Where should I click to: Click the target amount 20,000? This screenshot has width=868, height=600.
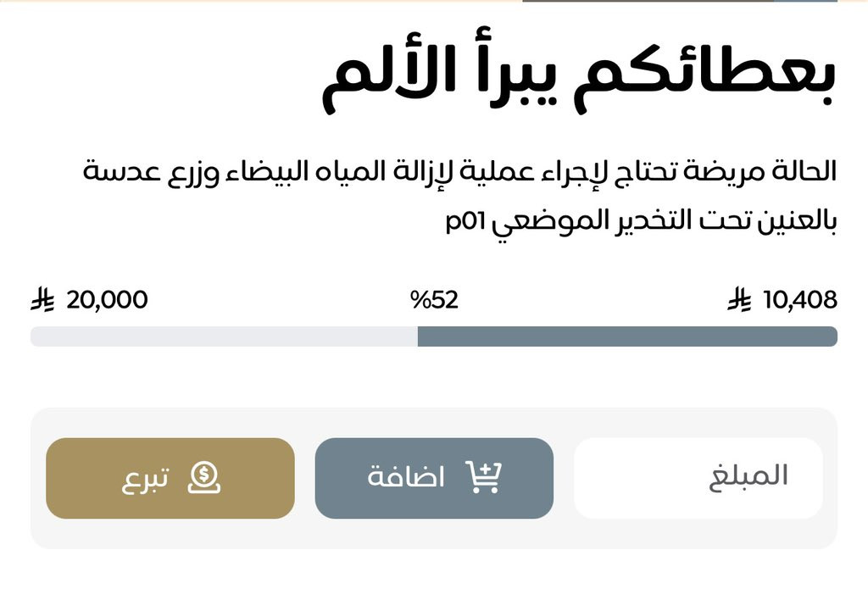coord(107,299)
